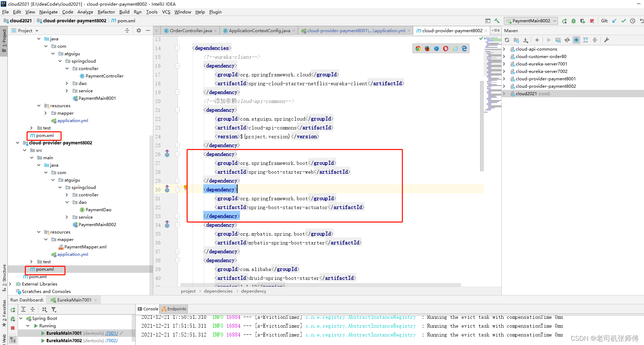Close the EurekaMain7001 Run Dashboard tab
The height and width of the screenshot is (345, 644).
(95, 300)
